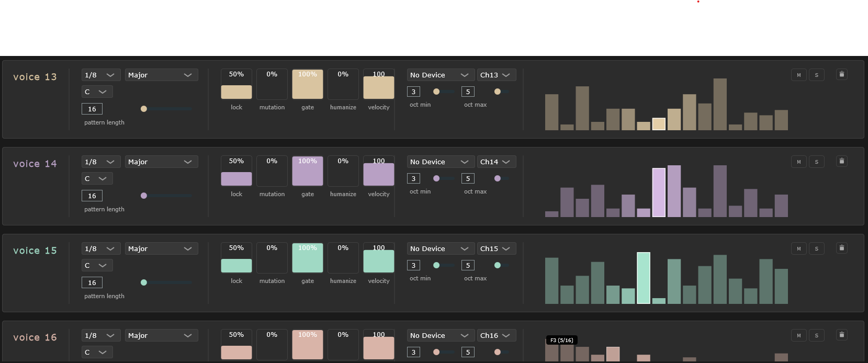The image size is (868, 363).
Task: Click the voice 13 title label
Action: tap(35, 77)
